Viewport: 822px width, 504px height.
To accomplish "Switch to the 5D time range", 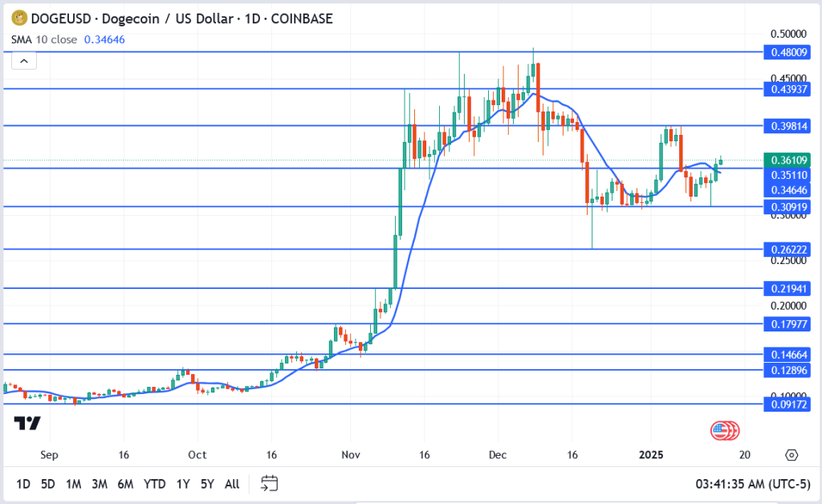I will pos(48,484).
